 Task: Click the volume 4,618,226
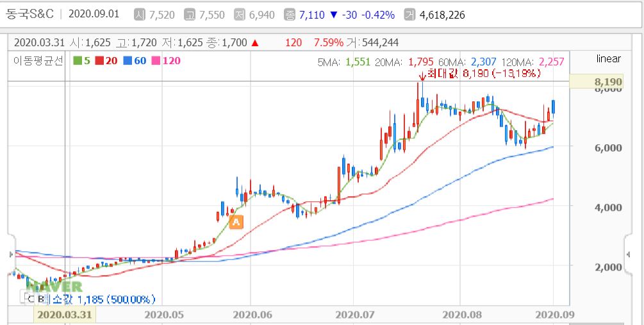tap(442, 15)
